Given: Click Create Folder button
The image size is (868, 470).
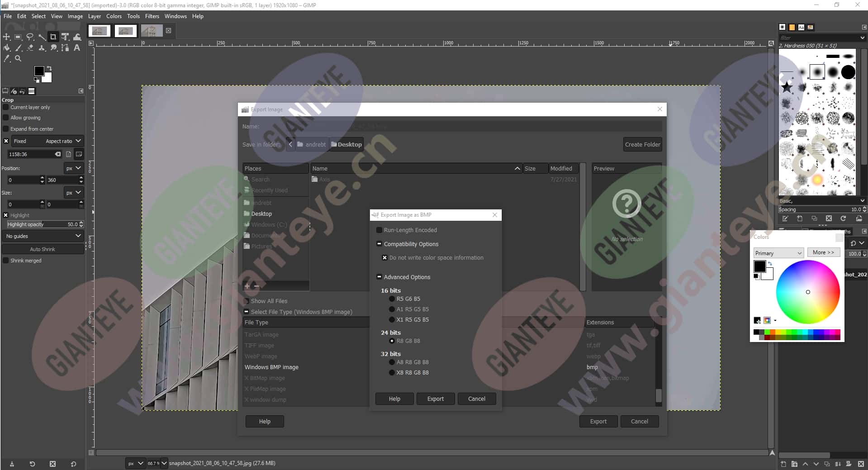Looking at the screenshot, I should pos(642,144).
